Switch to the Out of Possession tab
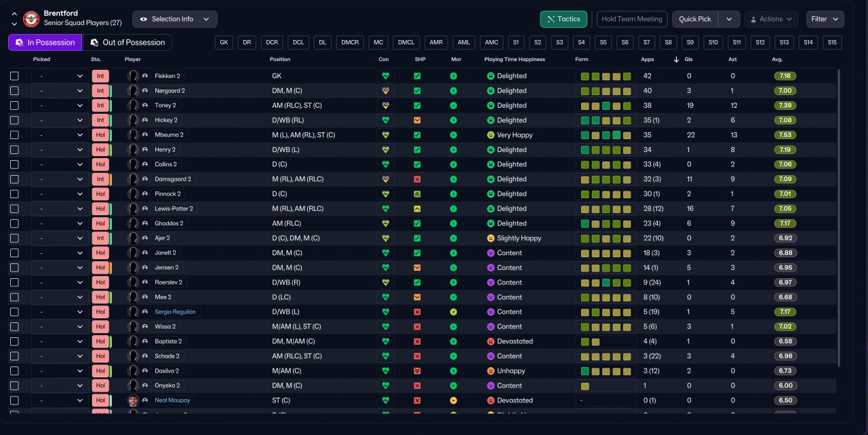 click(127, 43)
